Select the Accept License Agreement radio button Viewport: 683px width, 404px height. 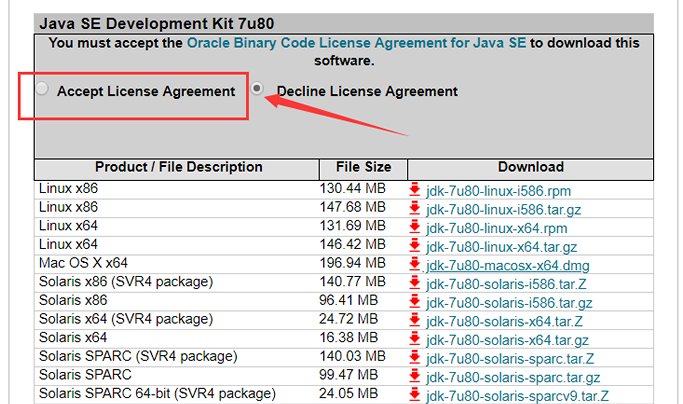42,88
